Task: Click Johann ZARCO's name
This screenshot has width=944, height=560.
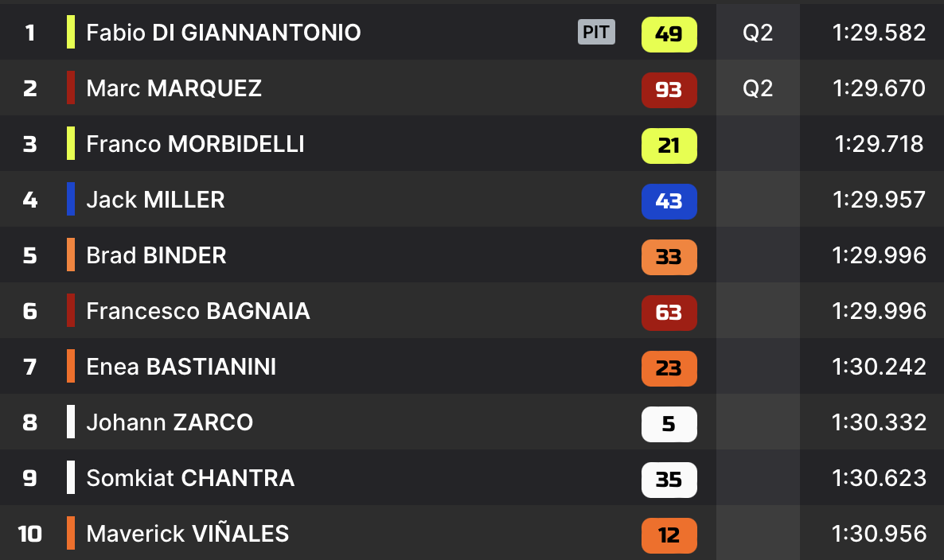Action: (x=170, y=422)
